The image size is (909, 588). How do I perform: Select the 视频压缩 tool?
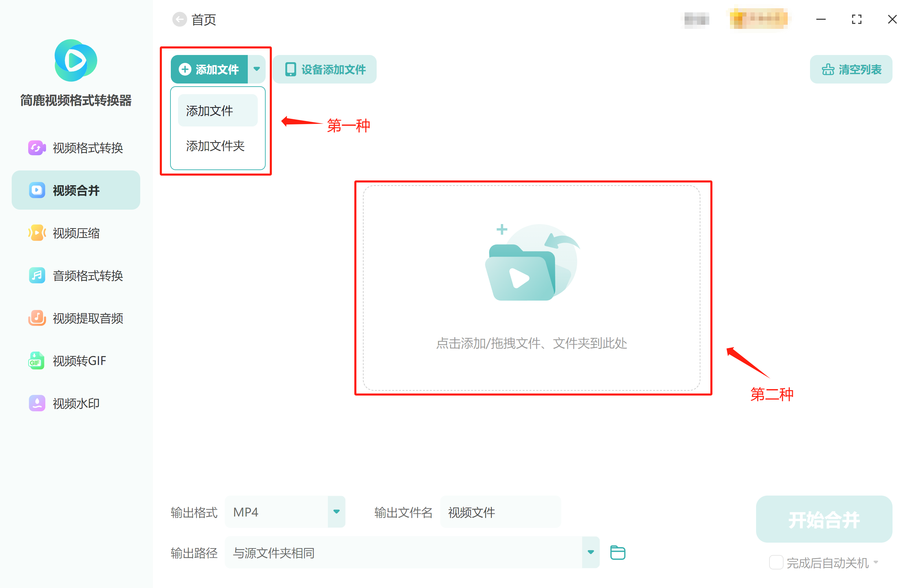(76, 233)
